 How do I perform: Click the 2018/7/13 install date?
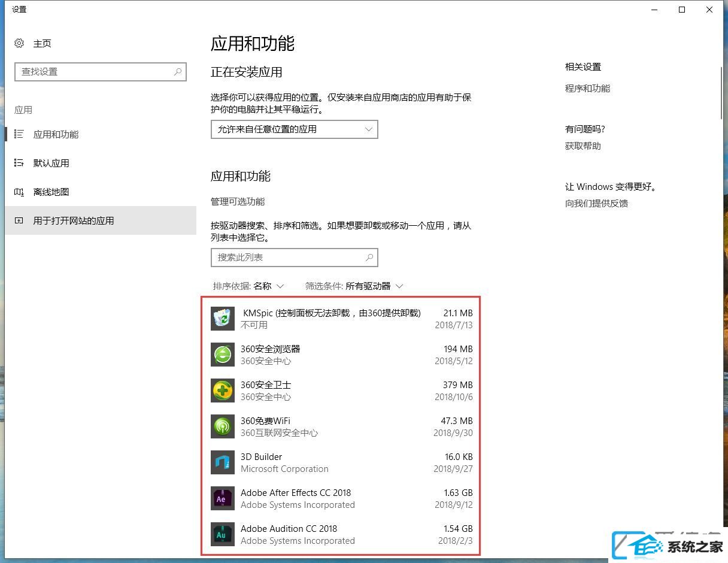point(454,325)
